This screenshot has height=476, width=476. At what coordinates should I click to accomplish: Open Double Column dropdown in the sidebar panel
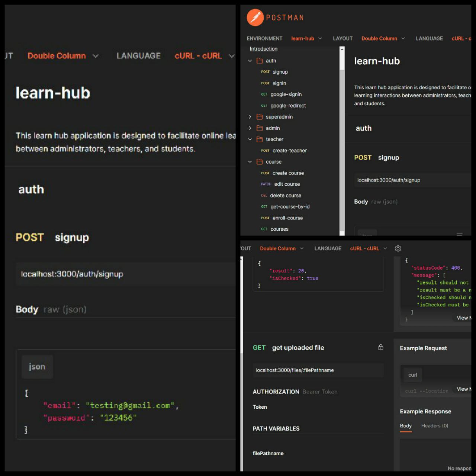(x=383, y=39)
